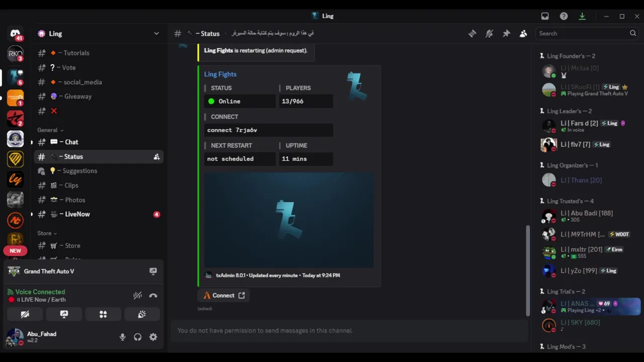Mute the microphone
The image size is (644, 362).
[122, 337]
